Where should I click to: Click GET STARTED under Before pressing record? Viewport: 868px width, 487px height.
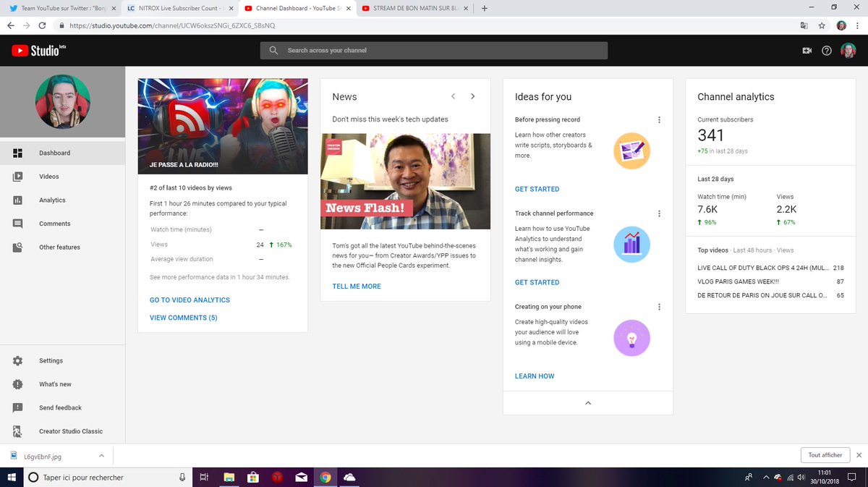pyautogui.click(x=537, y=189)
